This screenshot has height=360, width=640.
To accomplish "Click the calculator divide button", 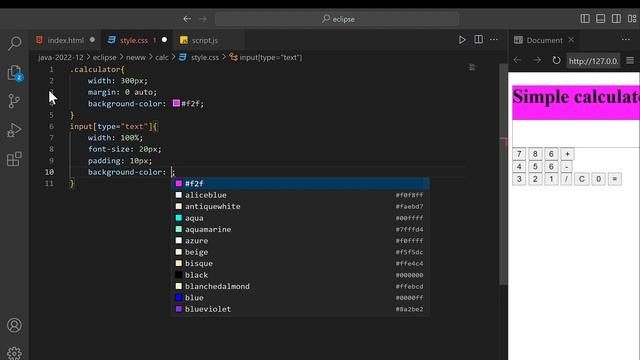I will coord(566,179).
